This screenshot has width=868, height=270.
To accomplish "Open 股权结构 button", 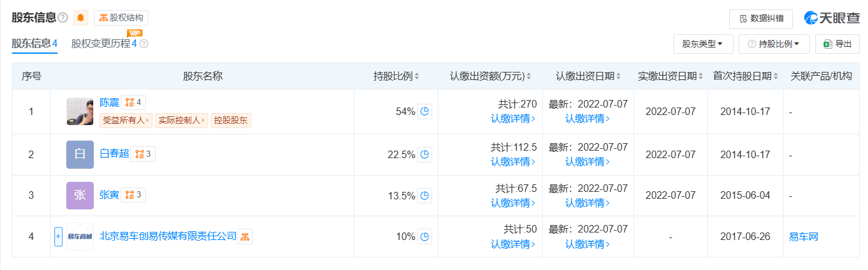I will [121, 18].
